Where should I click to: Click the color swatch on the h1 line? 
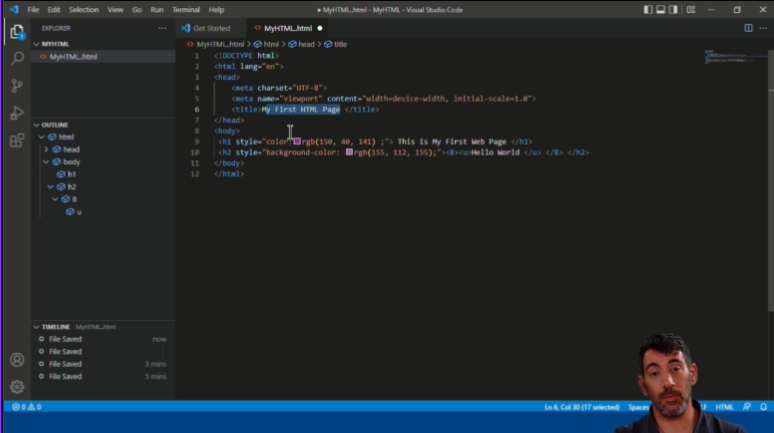tap(297, 142)
